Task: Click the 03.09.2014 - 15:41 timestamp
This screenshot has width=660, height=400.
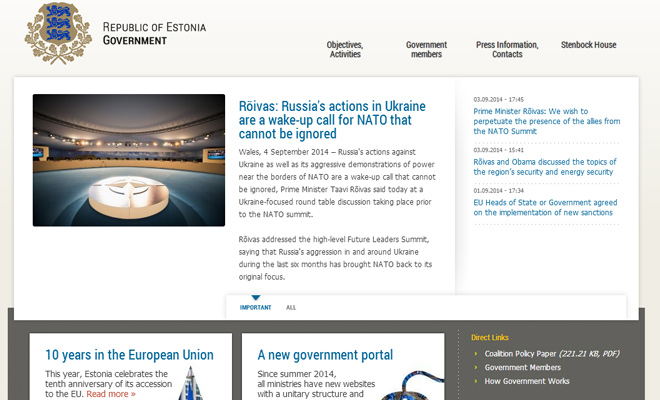Action: click(498, 150)
